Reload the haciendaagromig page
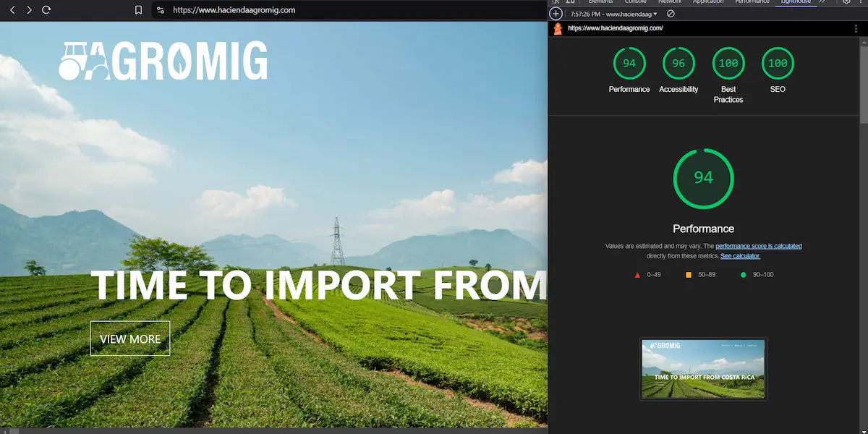Image resolution: width=868 pixels, height=434 pixels. pyautogui.click(x=46, y=10)
